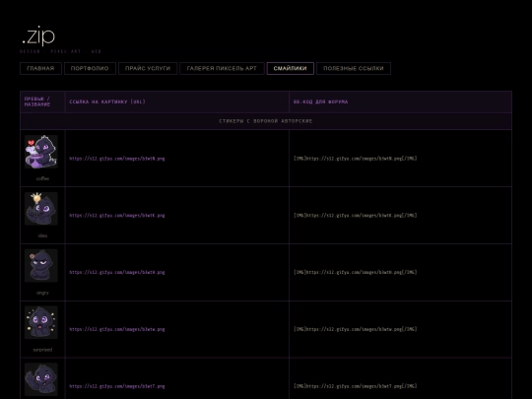Click 'СТИКЕРЫ С ВОРОНОЙ АВТОРСКИЕ' section heading
Screen dimensions: 532x399
click(266, 121)
